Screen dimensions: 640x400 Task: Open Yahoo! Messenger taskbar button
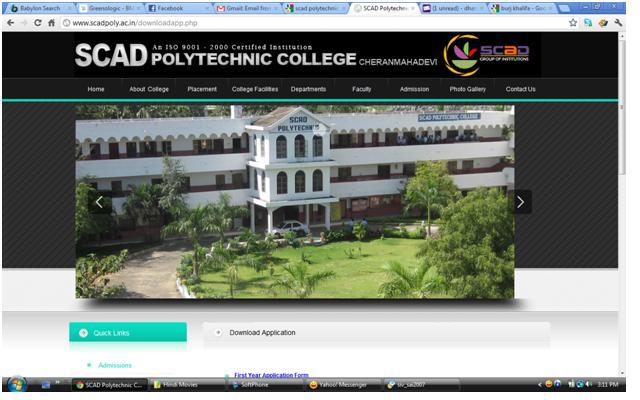(x=343, y=384)
